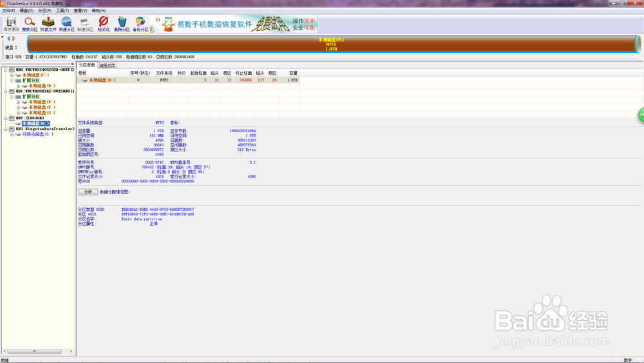
Task: Choose the 格式化 format tool
Action: click(x=104, y=25)
